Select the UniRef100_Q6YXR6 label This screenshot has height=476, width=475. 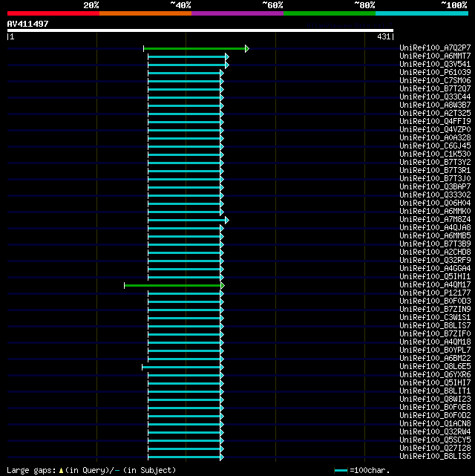[x=435, y=374]
